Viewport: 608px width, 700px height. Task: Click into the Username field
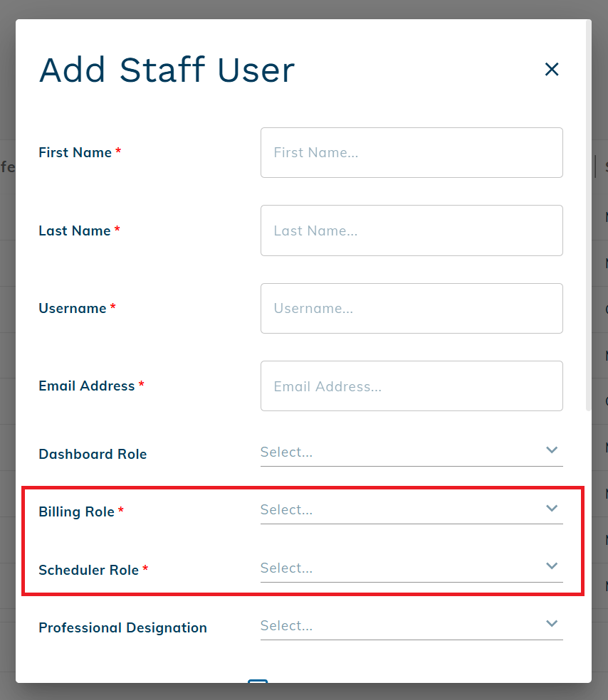[412, 308]
